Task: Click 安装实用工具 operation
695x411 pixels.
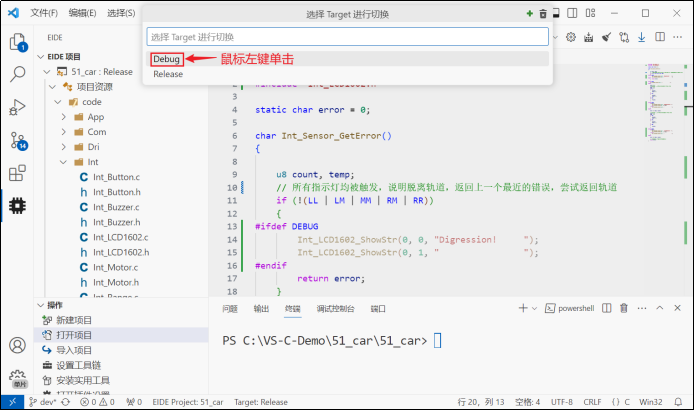Action: tap(83, 380)
